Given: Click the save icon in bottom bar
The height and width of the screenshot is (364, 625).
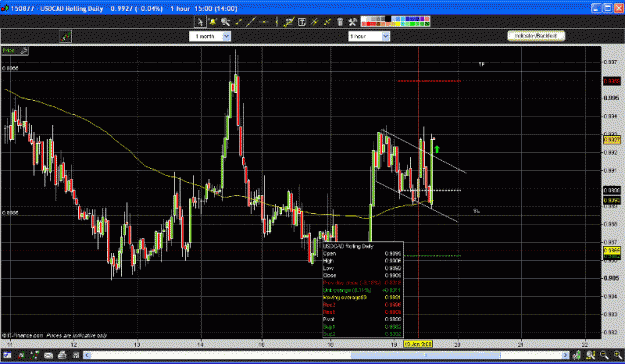Looking at the screenshot, I should (x=76, y=356).
